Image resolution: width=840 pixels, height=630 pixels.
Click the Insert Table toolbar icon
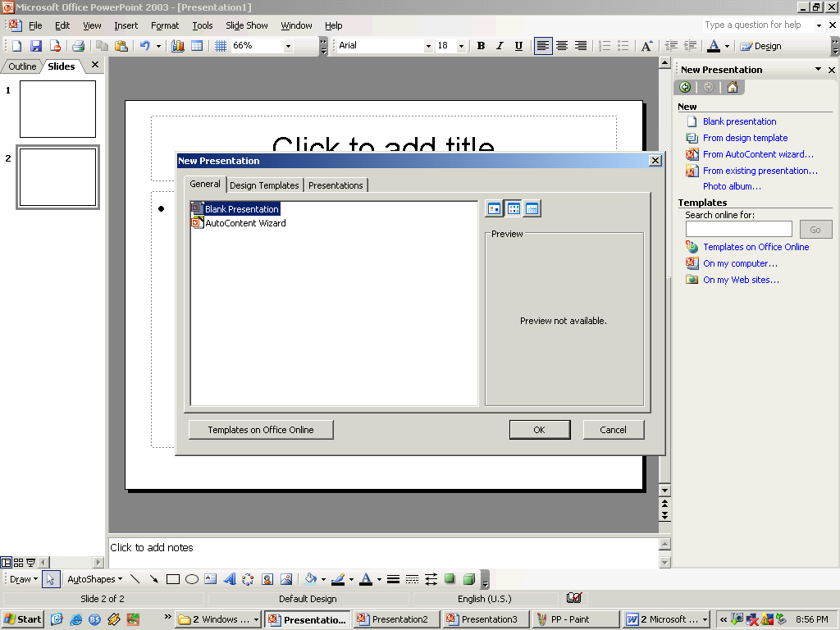197,46
